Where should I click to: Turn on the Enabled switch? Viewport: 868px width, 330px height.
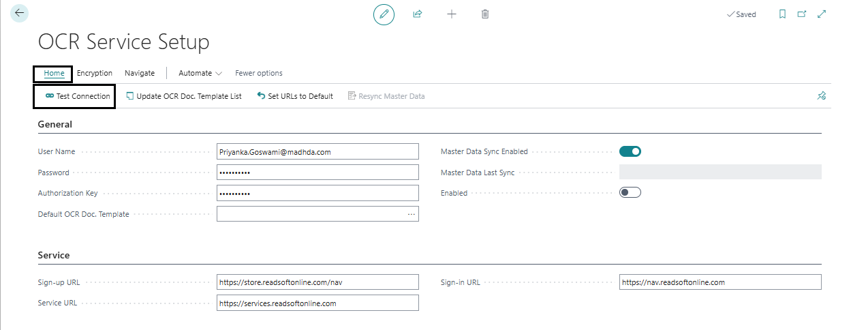pyautogui.click(x=630, y=192)
